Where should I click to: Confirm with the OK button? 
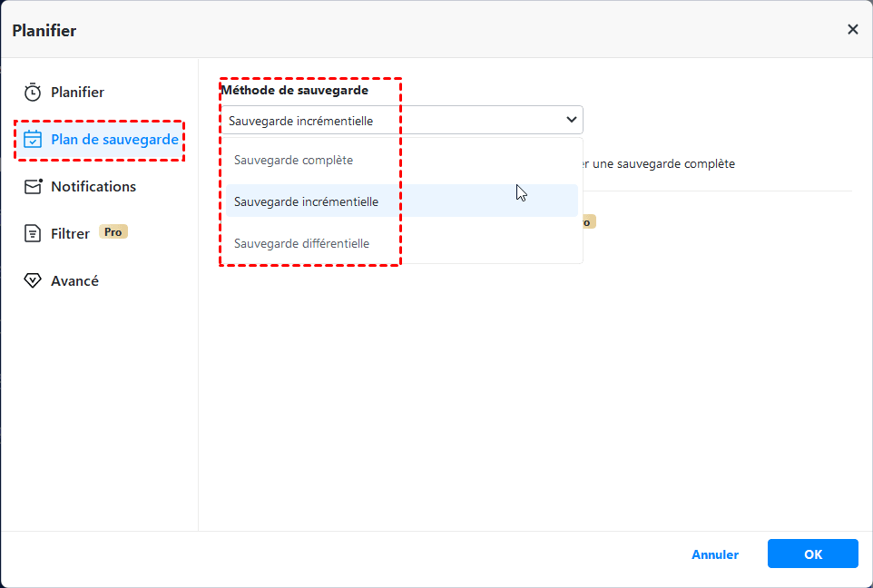[812, 554]
